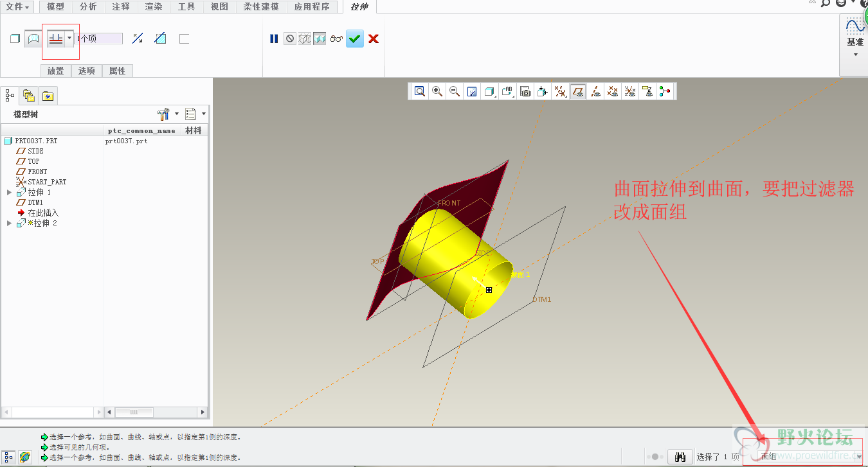Expand the 拉伸 1 feature
This screenshot has width=868, height=467.
coord(9,192)
